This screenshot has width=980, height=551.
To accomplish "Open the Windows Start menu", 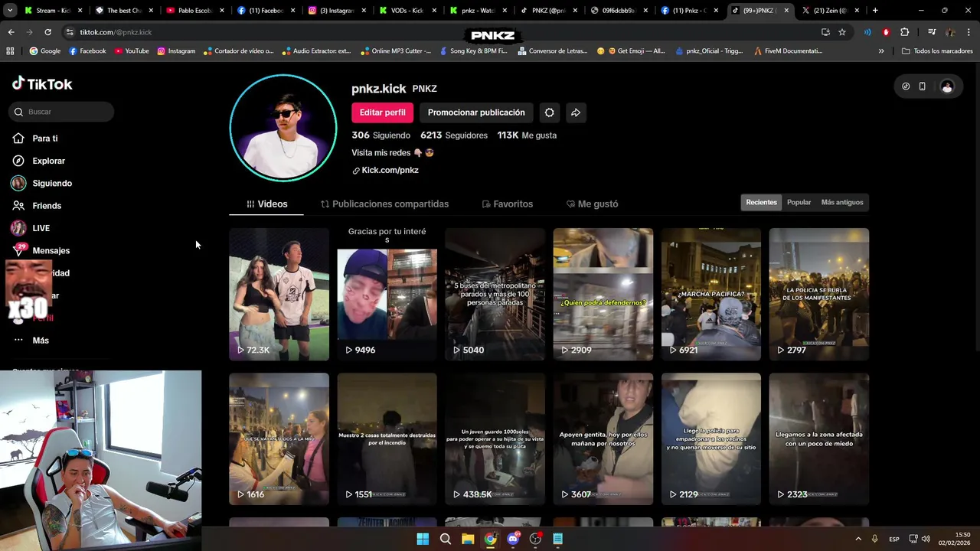I will coord(423,539).
